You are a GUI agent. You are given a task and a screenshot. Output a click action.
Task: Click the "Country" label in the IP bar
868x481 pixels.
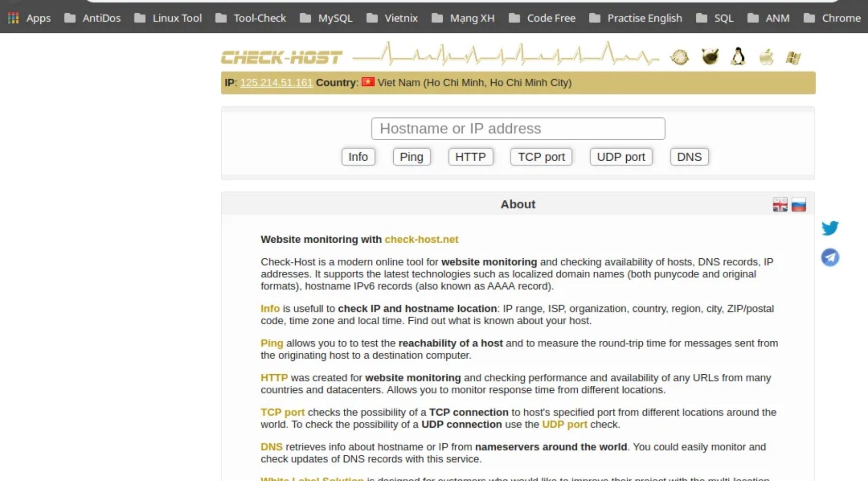click(336, 82)
